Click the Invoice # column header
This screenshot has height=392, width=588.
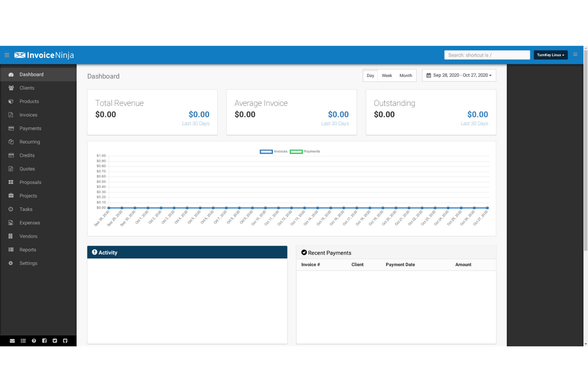(x=311, y=265)
